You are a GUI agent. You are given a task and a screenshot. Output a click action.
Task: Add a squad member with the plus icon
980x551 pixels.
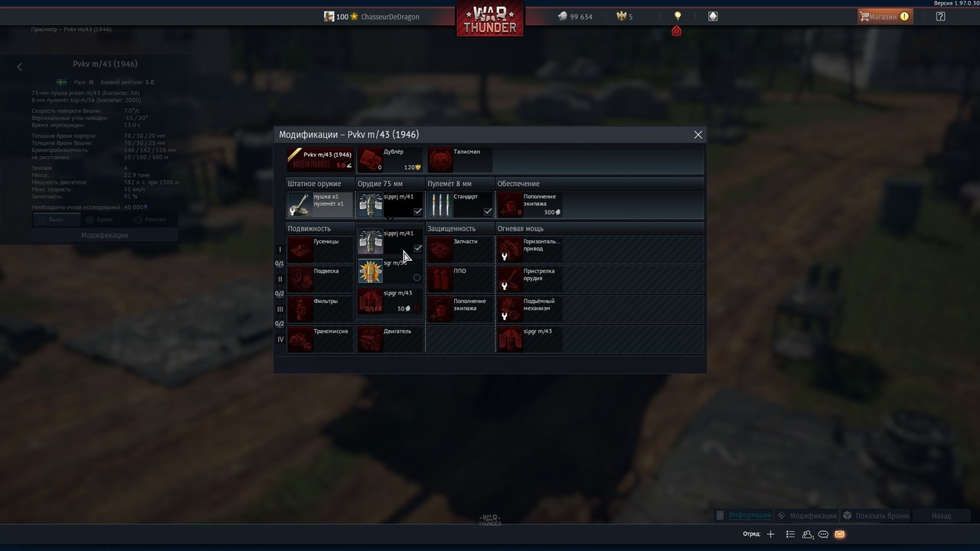pyautogui.click(x=771, y=534)
